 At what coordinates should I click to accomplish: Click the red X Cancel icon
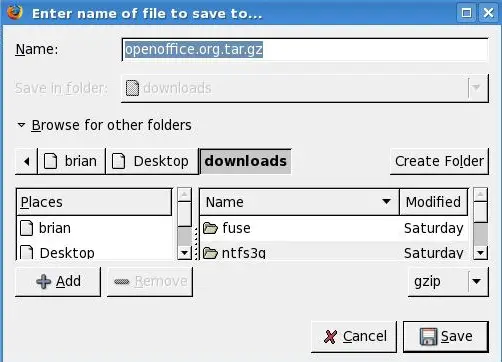pos(330,337)
